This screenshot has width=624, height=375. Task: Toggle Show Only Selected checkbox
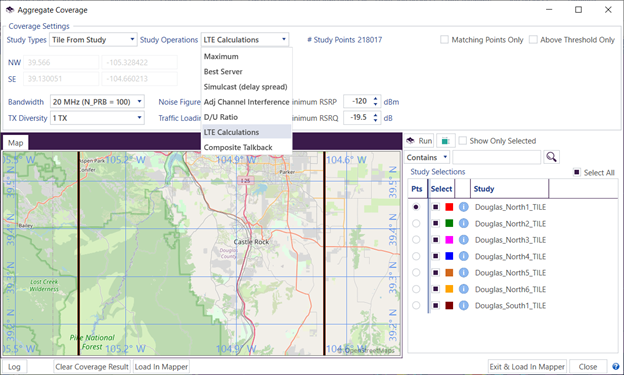coord(462,141)
